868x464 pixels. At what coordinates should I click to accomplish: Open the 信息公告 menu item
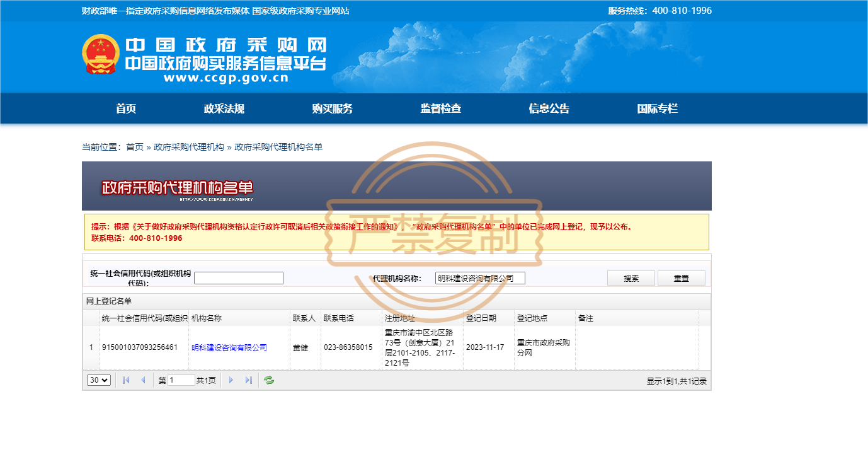549,108
